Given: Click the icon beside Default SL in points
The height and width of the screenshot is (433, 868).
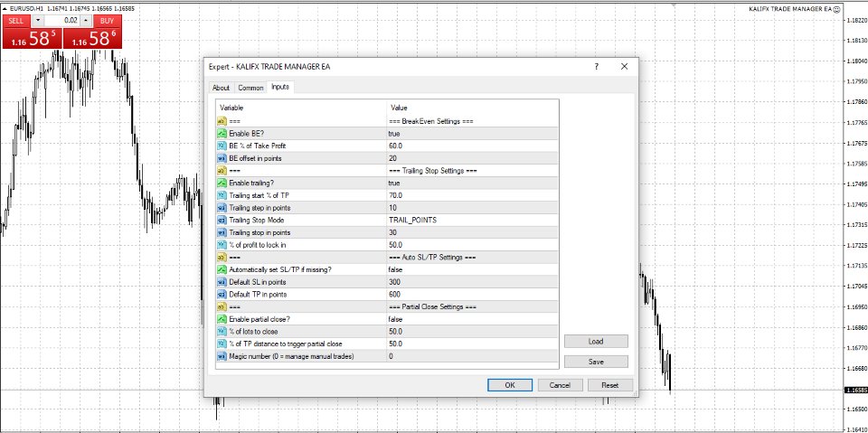Looking at the screenshot, I should click(x=222, y=282).
